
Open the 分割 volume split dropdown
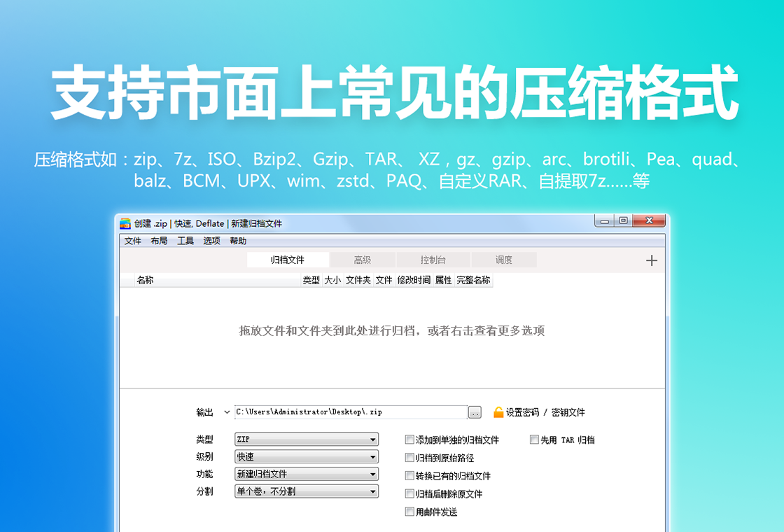click(306, 491)
